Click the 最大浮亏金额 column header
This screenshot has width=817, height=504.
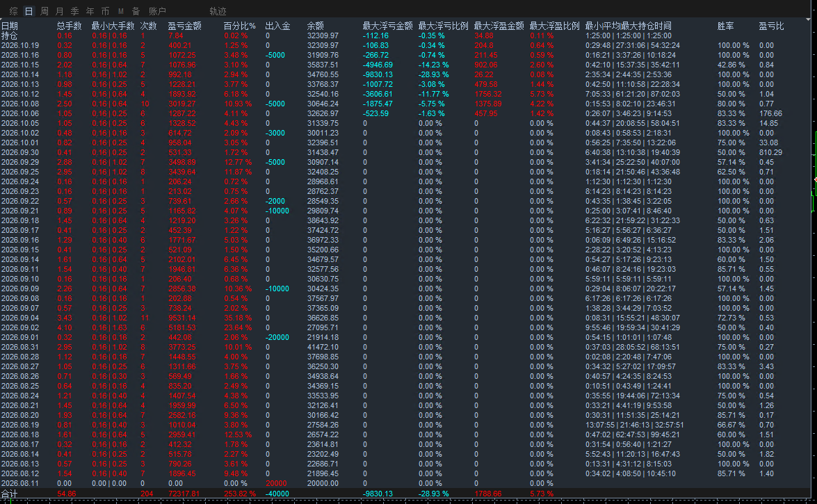coord(388,26)
